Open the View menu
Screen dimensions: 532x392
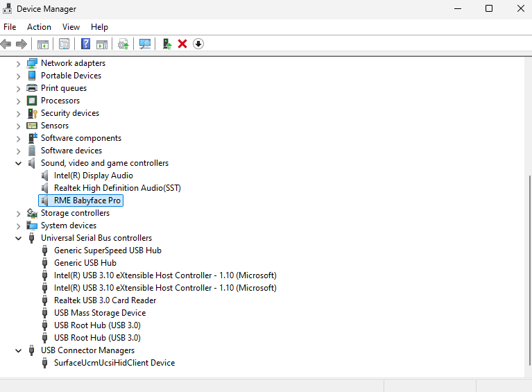71,27
